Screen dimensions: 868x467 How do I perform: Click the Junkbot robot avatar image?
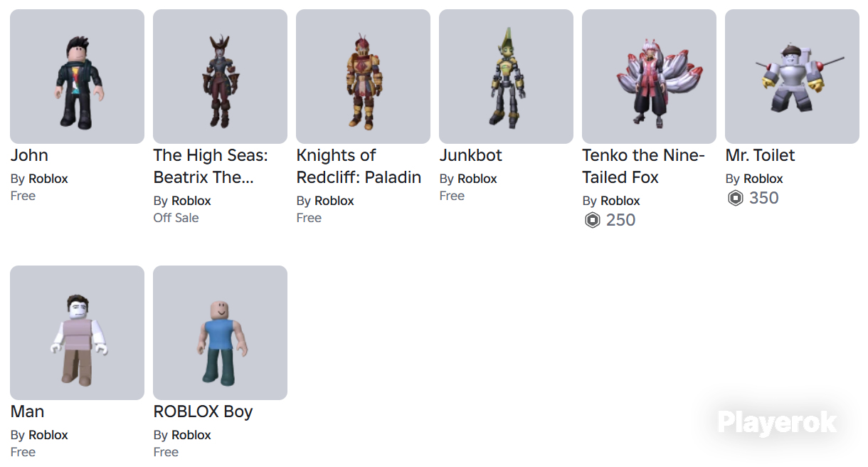click(506, 76)
